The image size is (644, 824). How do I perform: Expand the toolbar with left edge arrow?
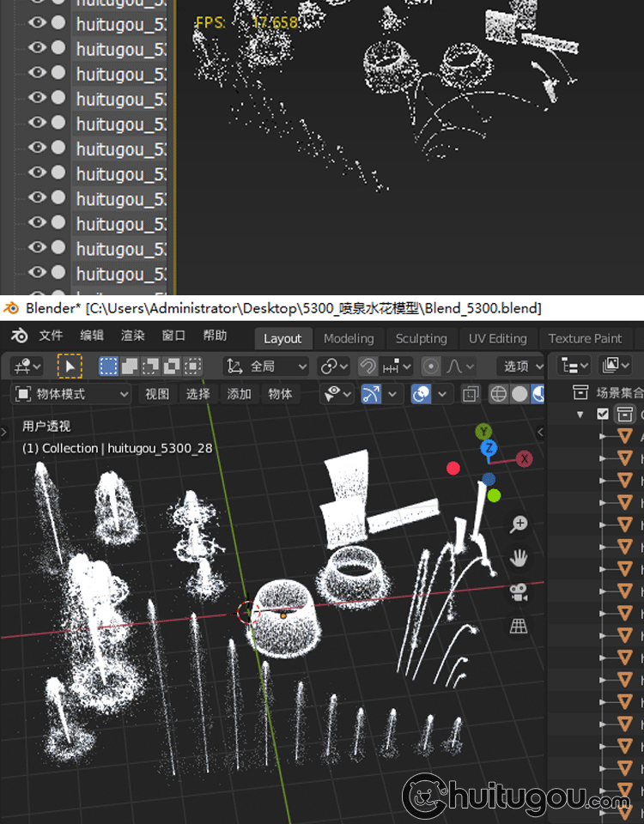tap(4, 433)
